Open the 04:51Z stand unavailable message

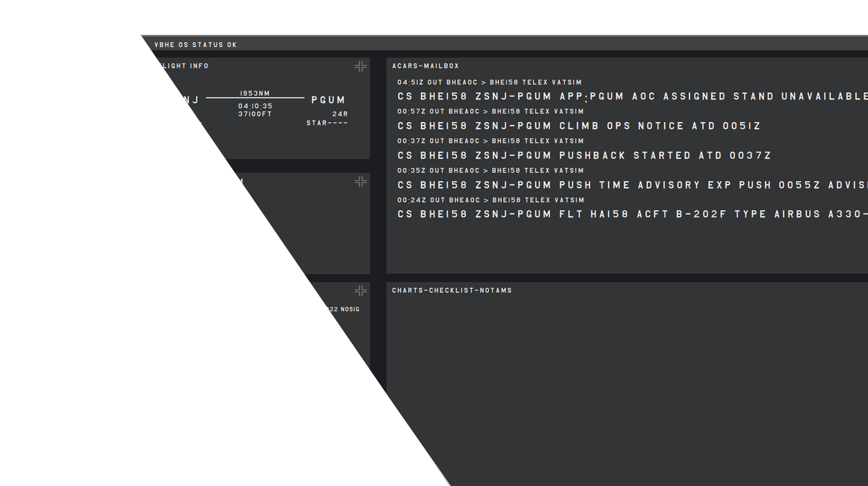[633, 96]
